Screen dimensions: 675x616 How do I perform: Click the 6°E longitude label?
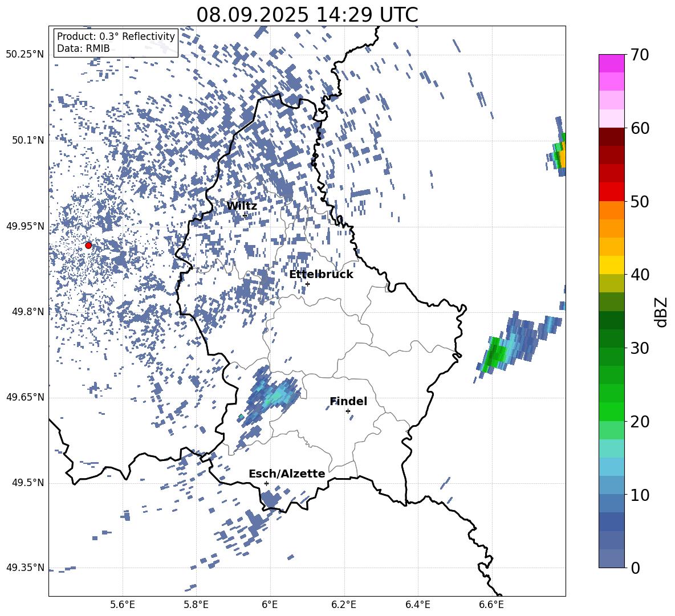[x=270, y=605]
